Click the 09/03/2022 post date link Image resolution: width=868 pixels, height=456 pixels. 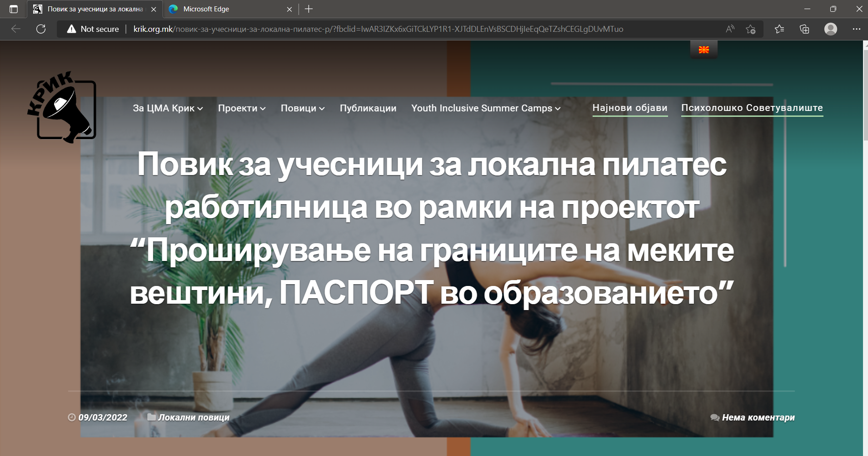pyautogui.click(x=103, y=417)
